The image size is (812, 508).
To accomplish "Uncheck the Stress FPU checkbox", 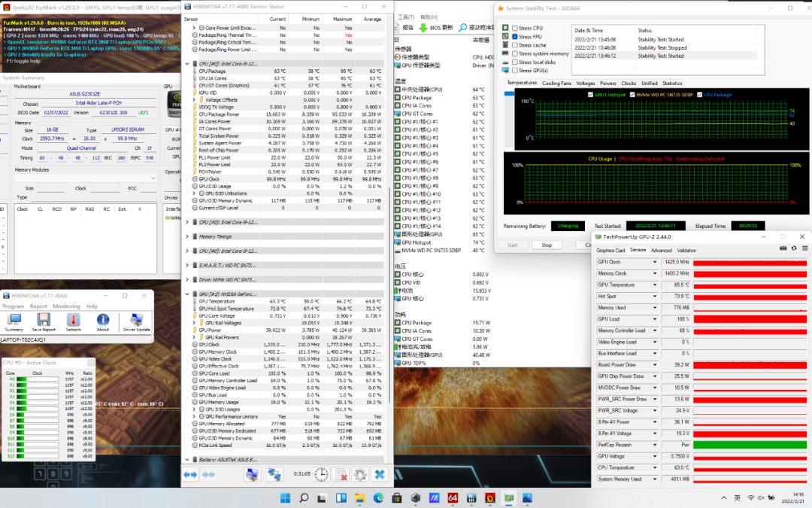I will pos(515,37).
